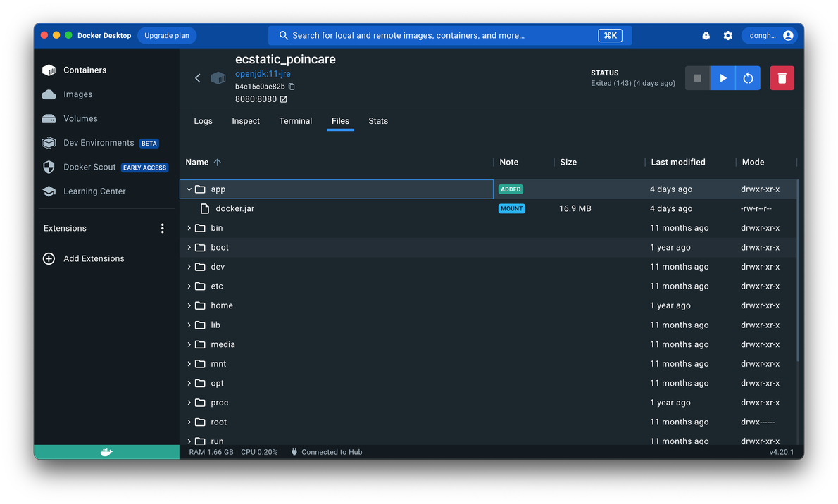This screenshot has height=504, width=838.
Task: Click the 16.9 MB size value
Action: (x=575, y=208)
